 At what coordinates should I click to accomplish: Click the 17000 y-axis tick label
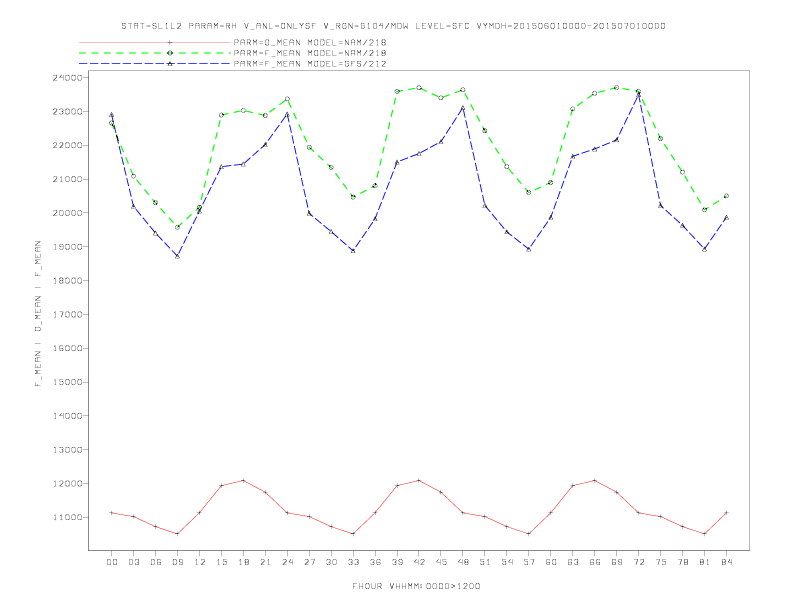[x=67, y=315]
